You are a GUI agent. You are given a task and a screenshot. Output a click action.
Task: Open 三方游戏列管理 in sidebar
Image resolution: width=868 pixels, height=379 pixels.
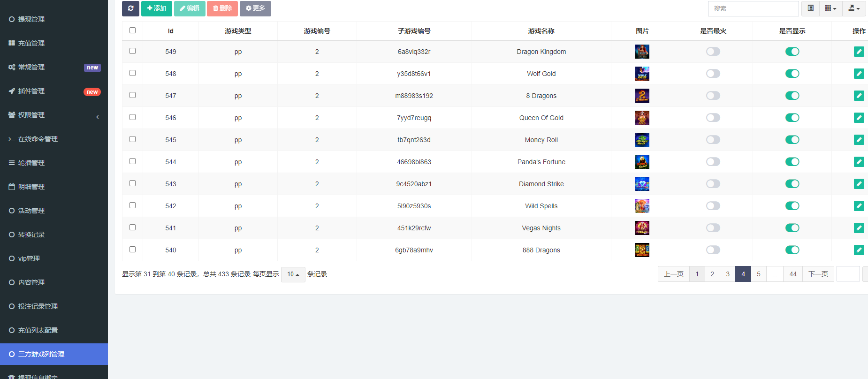click(x=54, y=354)
